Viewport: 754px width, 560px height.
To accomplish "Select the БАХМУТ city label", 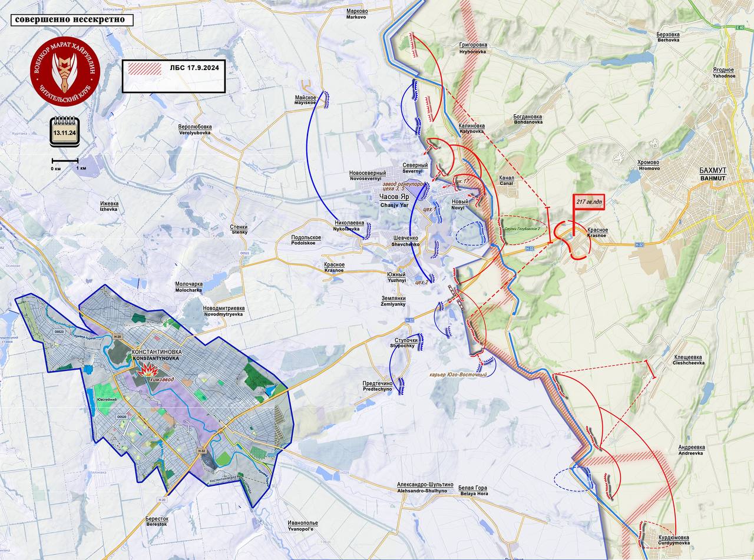I will point(712,170).
